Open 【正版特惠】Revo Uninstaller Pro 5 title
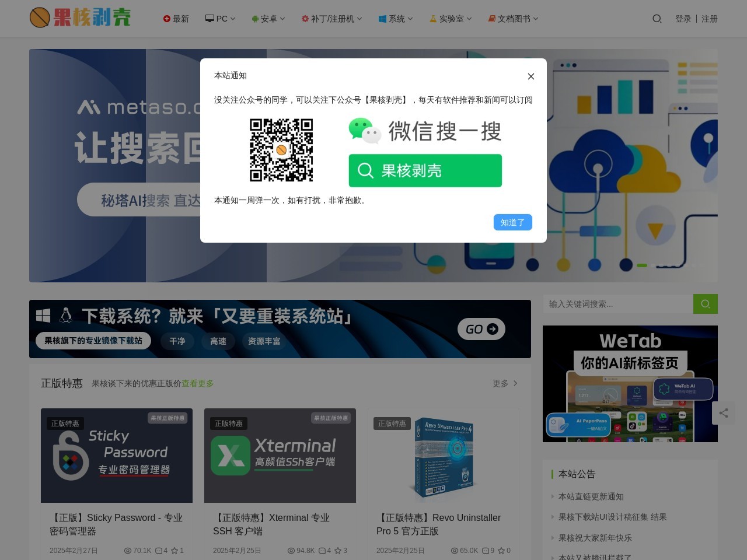 tap(439, 524)
